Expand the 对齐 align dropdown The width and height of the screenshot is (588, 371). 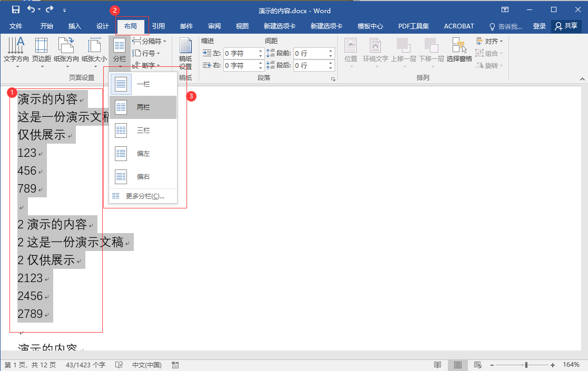click(490, 41)
